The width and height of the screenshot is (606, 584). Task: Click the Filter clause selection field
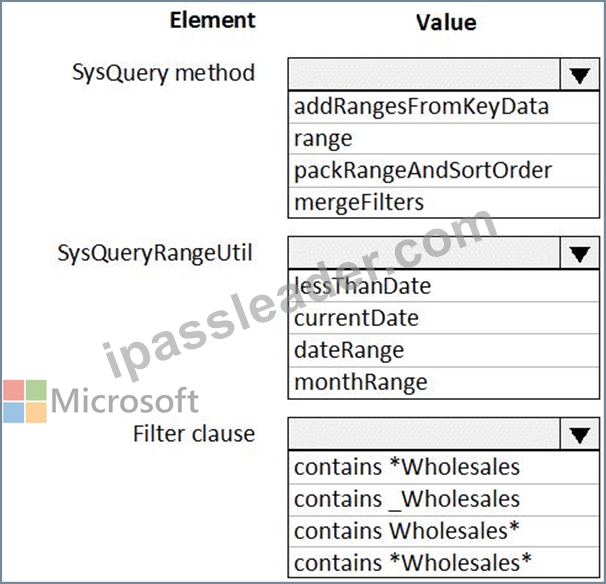click(424, 434)
